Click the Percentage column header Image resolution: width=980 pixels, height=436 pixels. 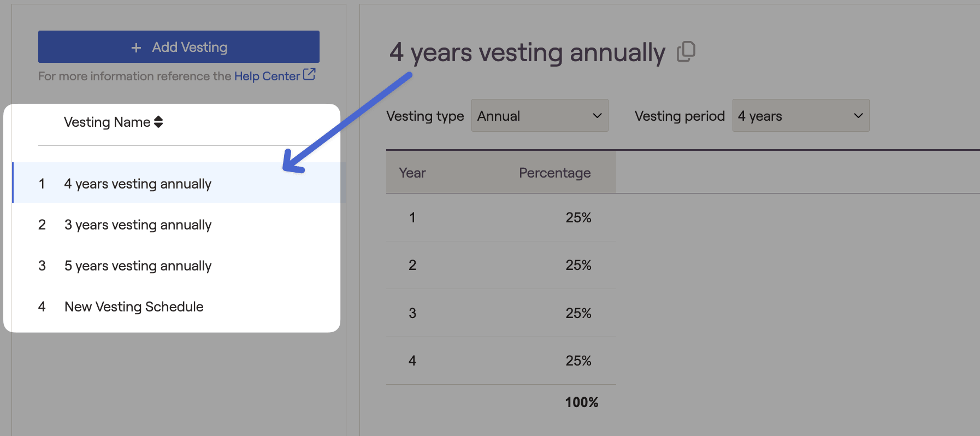click(554, 173)
